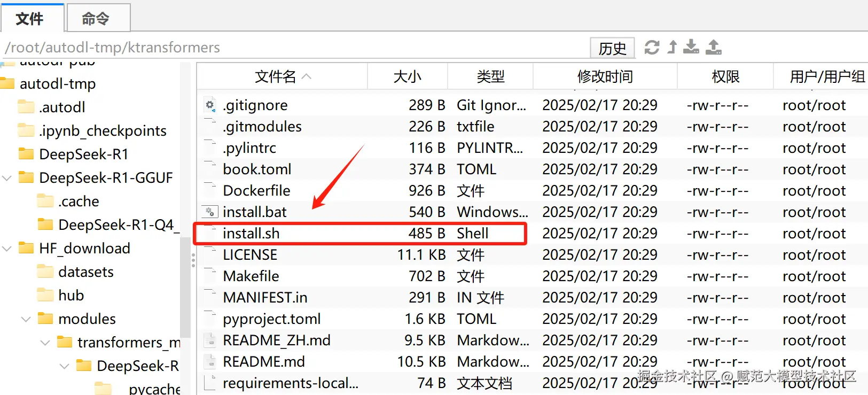Click the autodl-tmp folder icon
868x395 pixels.
click(x=7, y=83)
